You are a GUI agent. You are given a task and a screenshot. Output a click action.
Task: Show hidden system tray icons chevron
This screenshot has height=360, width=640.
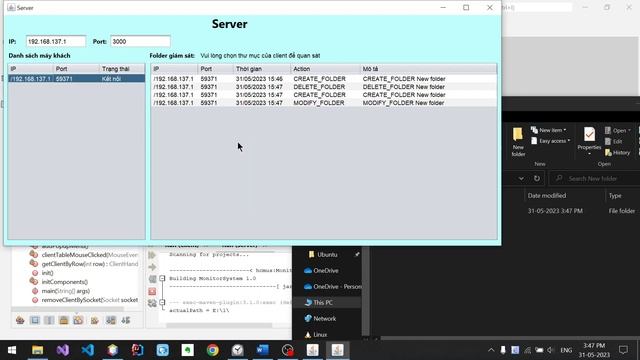pyautogui.click(x=491, y=350)
